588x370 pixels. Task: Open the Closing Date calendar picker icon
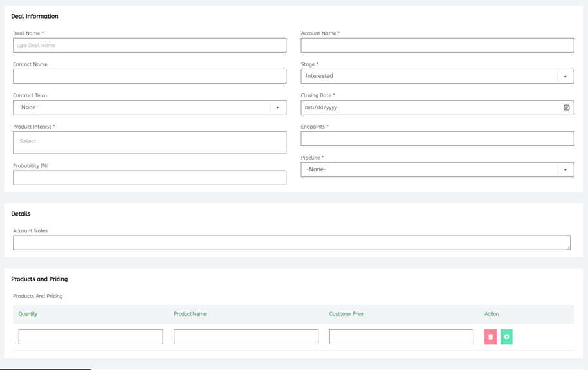point(566,107)
